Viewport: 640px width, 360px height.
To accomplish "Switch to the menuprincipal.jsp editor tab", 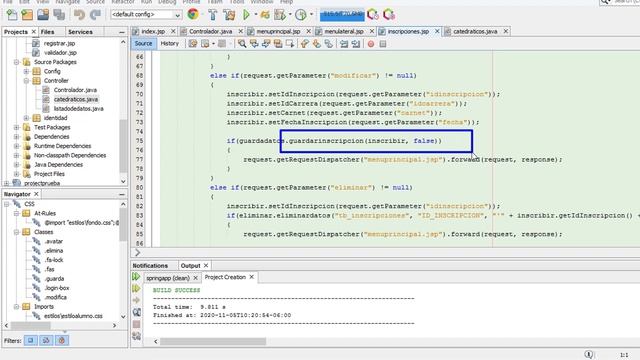I will click(x=278, y=31).
